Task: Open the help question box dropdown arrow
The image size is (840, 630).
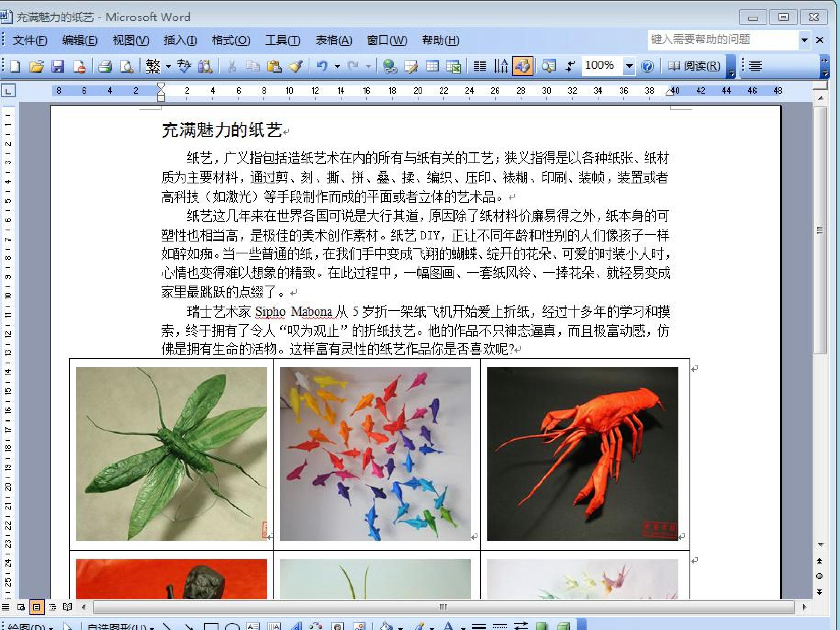Action: pyautogui.click(x=804, y=40)
